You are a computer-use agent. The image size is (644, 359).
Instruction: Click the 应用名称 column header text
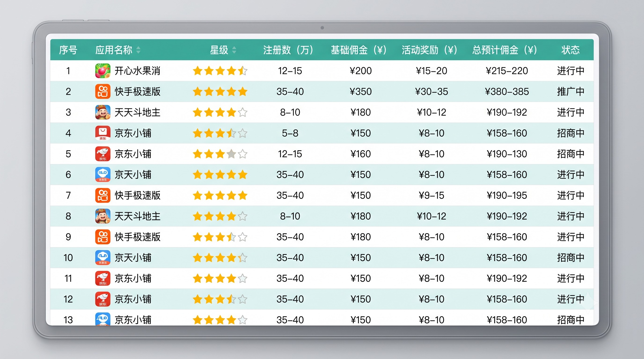(114, 50)
